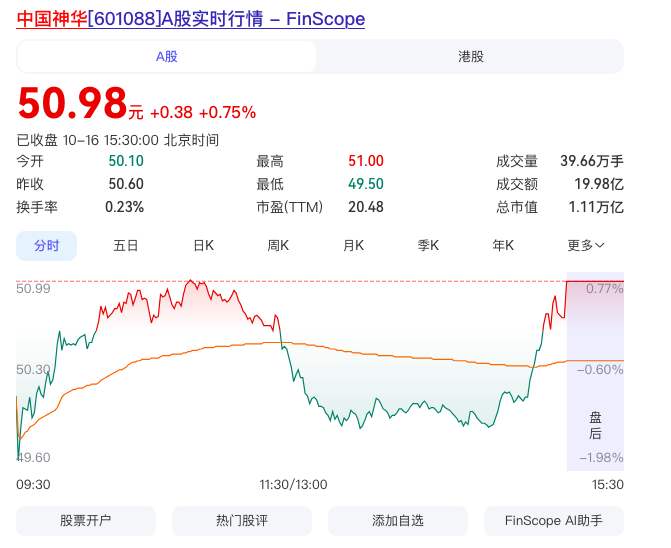This screenshot has height=548, width=671.
Task: Click the 50.30 y-axis price label
Action: tap(33, 370)
